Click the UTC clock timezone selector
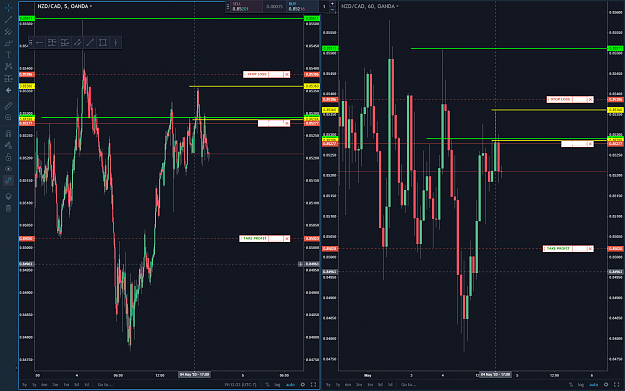The height and width of the screenshot is (391, 625). tap(240, 385)
